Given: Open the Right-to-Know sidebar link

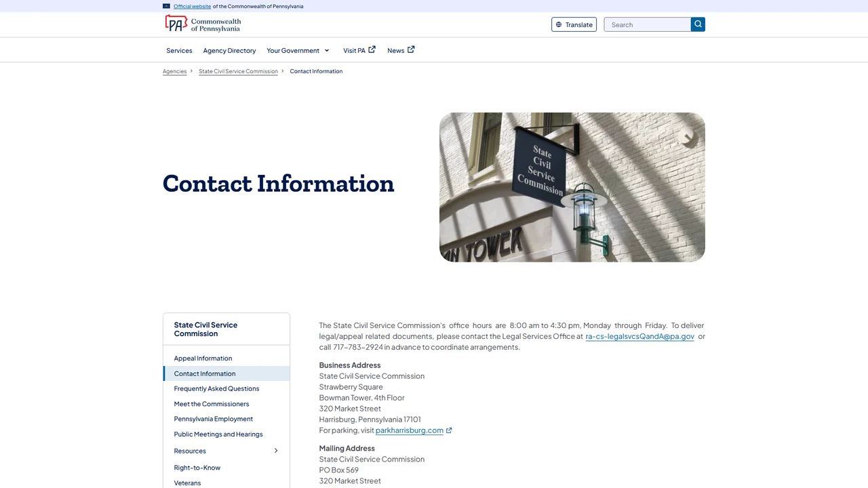Looking at the screenshot, I should pos(197,468).
